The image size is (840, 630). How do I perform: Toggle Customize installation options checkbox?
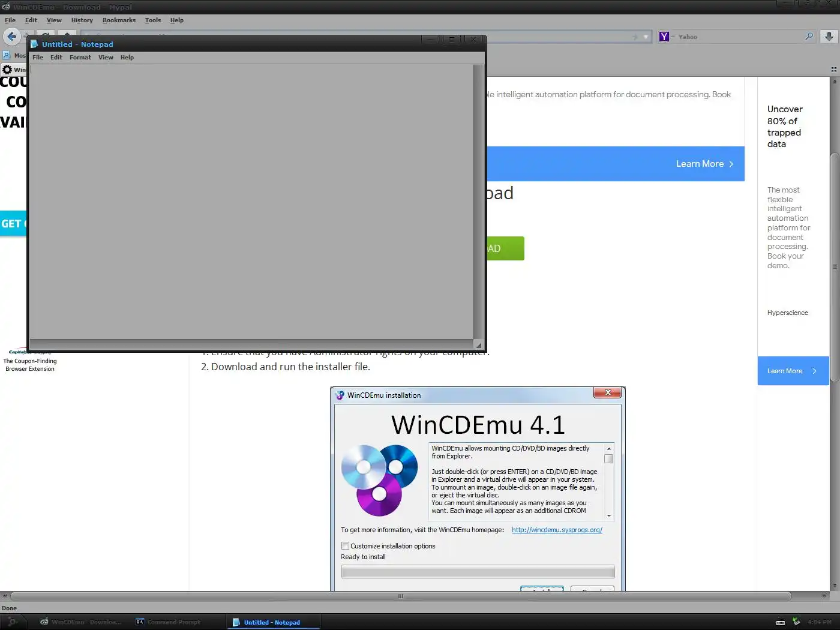tap(345, 546)
